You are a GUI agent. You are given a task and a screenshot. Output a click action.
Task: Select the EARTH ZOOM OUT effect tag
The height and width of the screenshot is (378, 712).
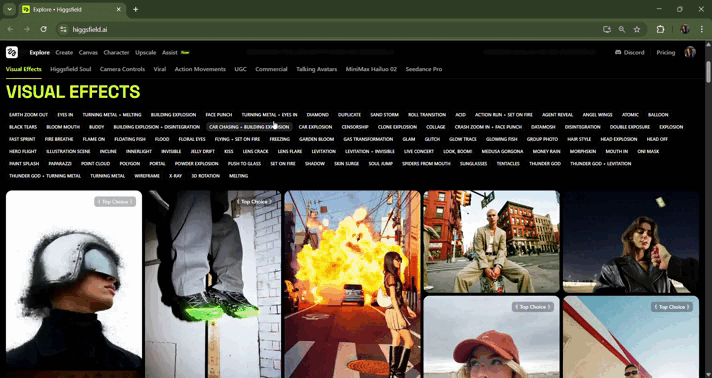pyautogui.click(x=28, y=115)
